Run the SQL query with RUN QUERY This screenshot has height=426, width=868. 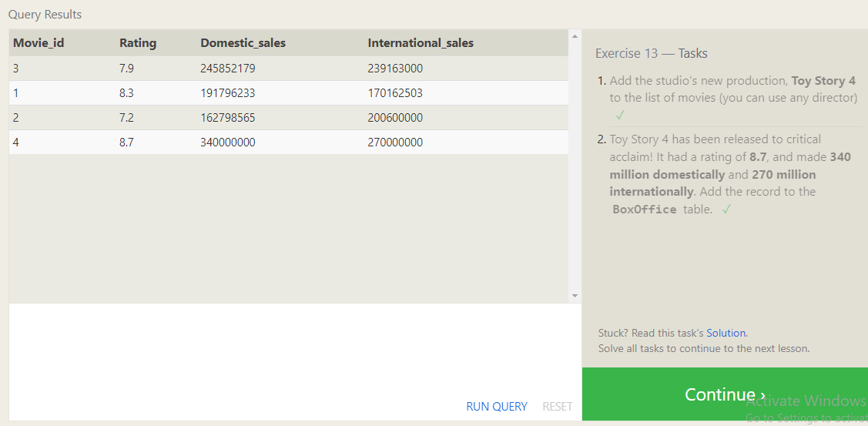497,407
